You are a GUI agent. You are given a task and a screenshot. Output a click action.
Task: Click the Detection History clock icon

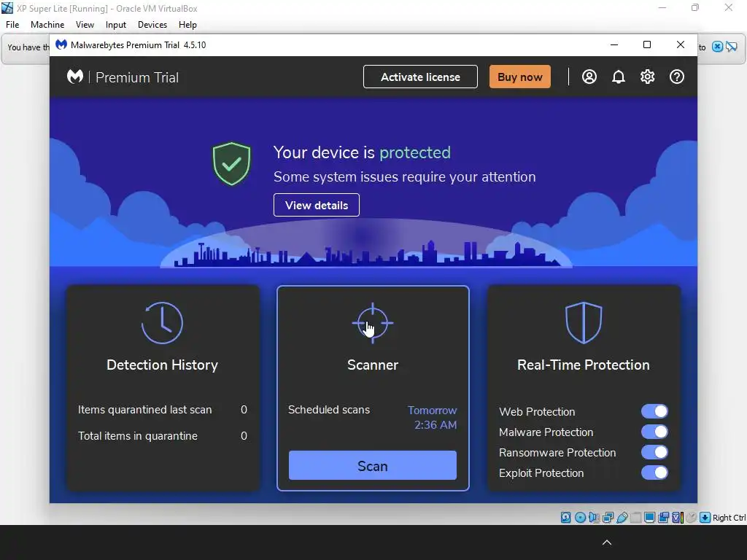point(162,323)
